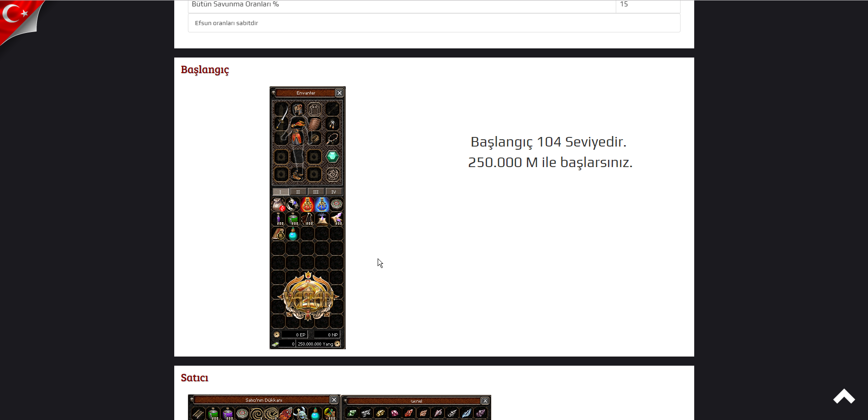Click the sword in the Envanter weapon slot
Viewport: 868px width, 420px height.
[281, 117]
